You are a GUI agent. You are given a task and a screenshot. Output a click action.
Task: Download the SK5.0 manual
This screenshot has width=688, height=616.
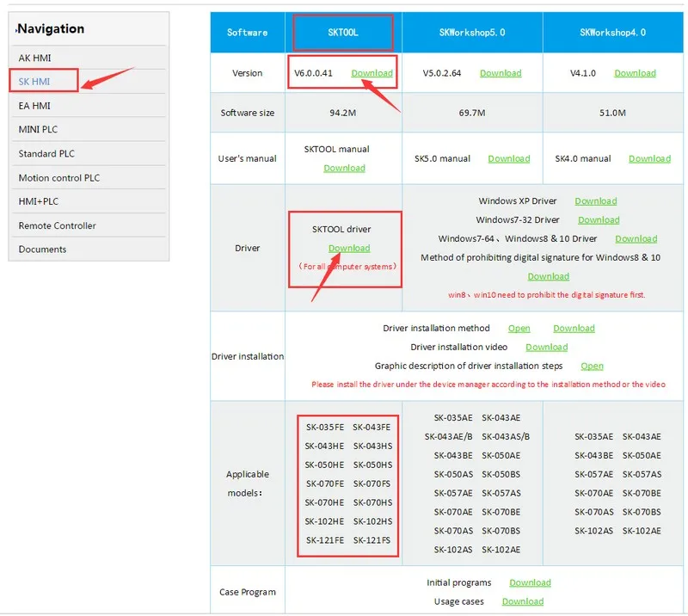(x=509, y=158)
